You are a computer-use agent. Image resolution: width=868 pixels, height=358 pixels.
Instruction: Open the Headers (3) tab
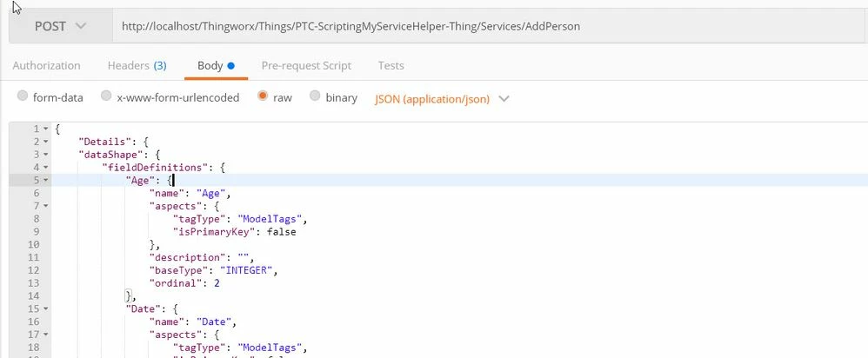coord(137,65)
